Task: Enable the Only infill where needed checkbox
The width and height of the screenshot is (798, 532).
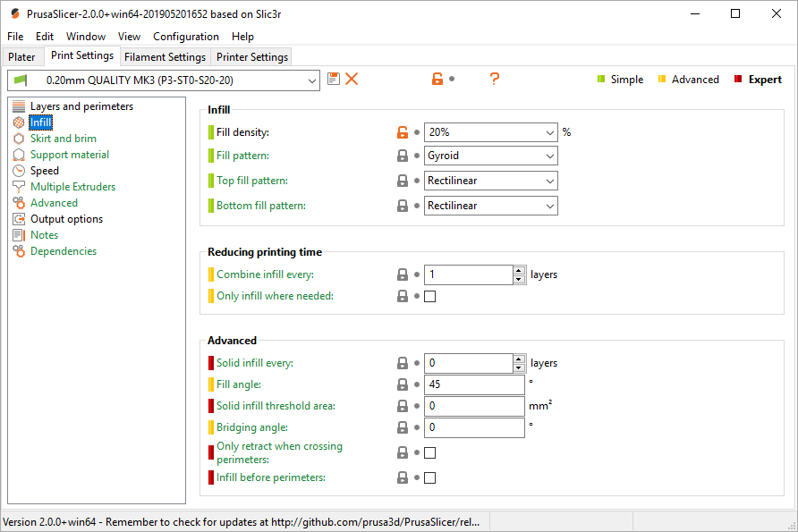Action: [x=430, y=296]
